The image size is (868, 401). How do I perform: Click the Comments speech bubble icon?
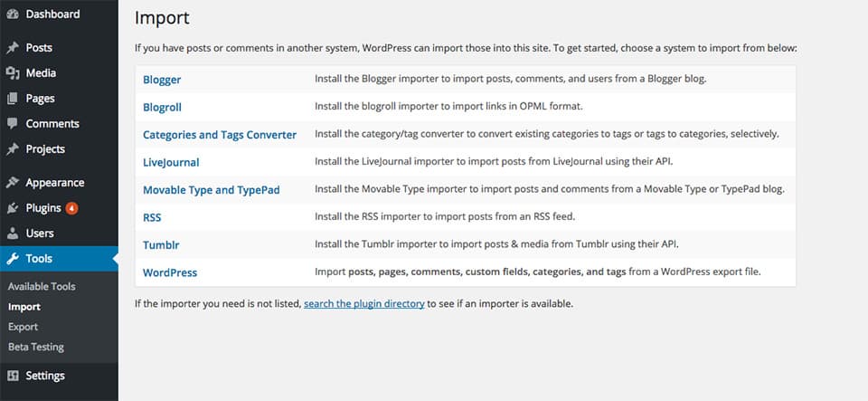tap(13, 123)
